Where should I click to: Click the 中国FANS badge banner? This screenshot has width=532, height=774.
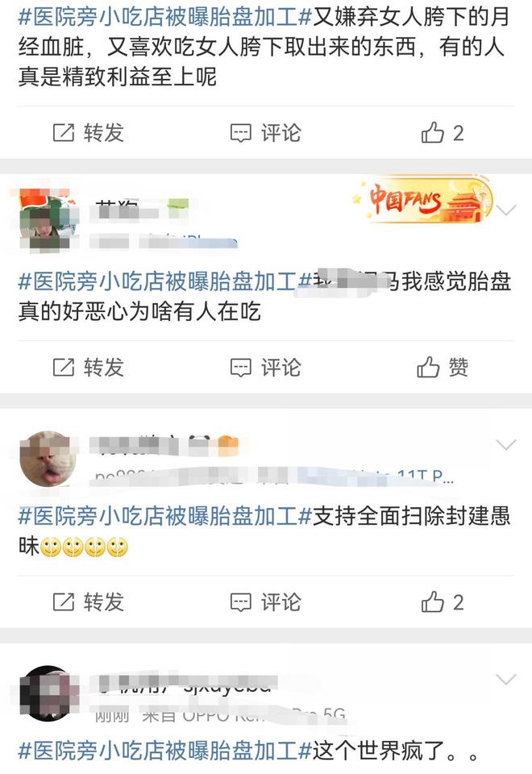point(422,199)
